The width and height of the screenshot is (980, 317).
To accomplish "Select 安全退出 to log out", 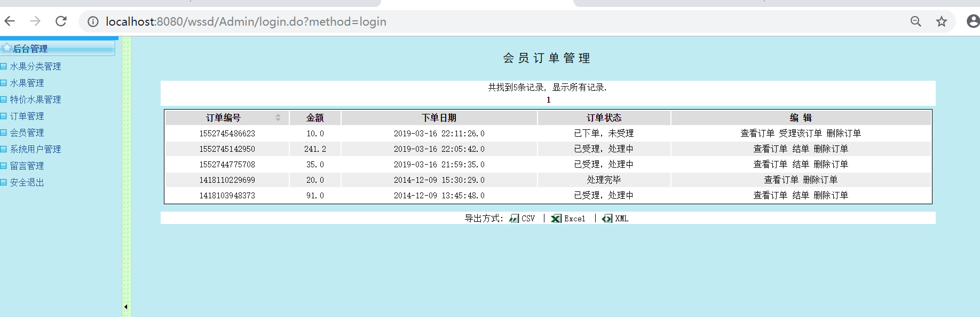I will pos(27,182).
